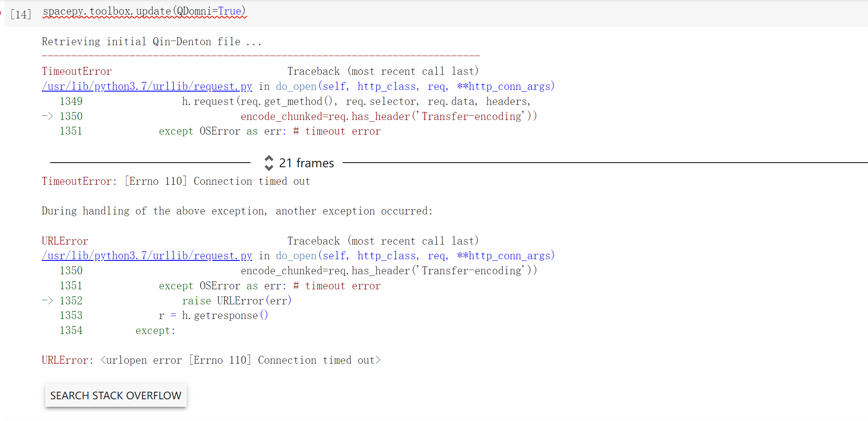Click the up-down chevron icon beside 21 frames
The image size is (868, 421).
(x=269, y=163)
